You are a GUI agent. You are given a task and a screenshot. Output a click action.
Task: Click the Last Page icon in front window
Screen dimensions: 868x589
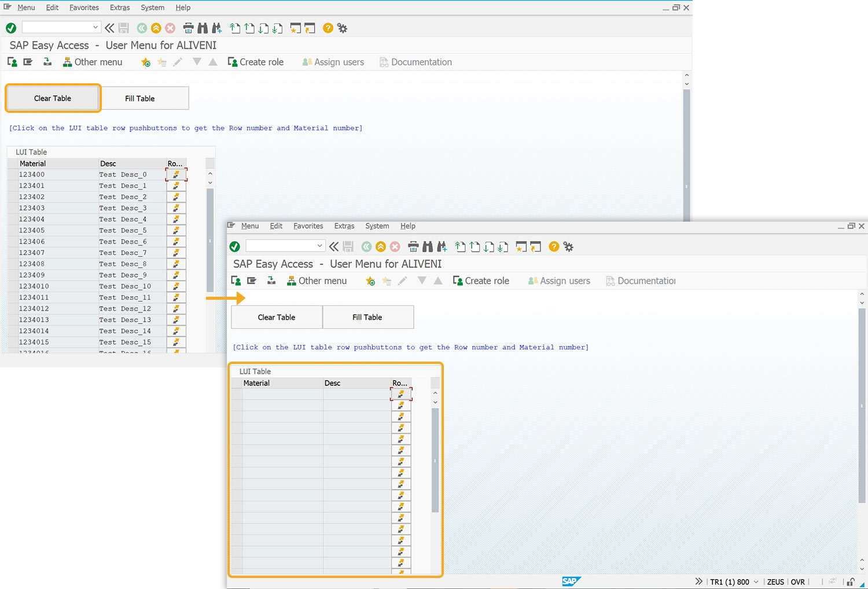503,246
